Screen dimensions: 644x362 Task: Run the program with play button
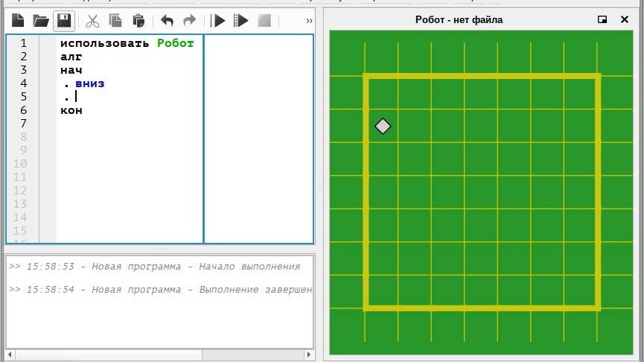(x=217, y=21)
